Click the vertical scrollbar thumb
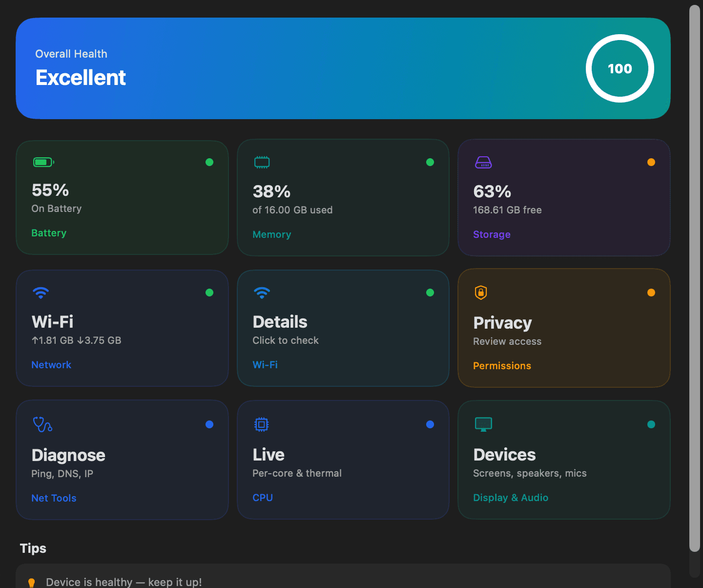 (695, 278)
